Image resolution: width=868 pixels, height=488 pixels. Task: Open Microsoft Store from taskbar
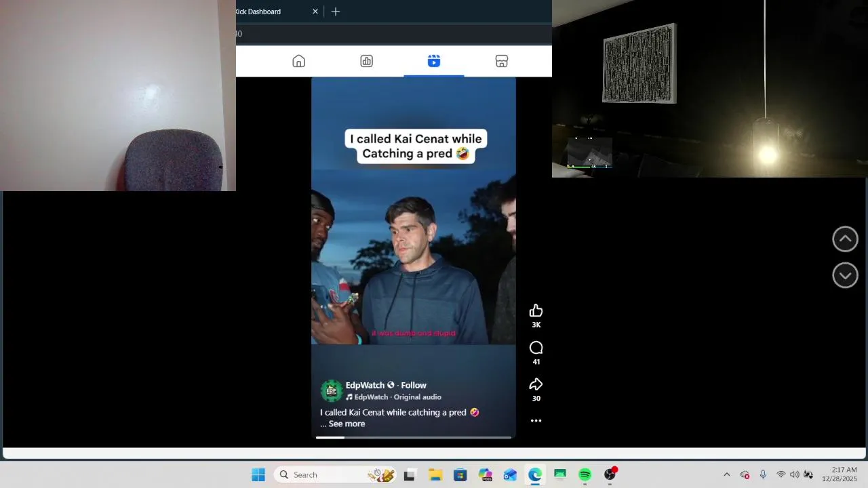pos(460,475)
